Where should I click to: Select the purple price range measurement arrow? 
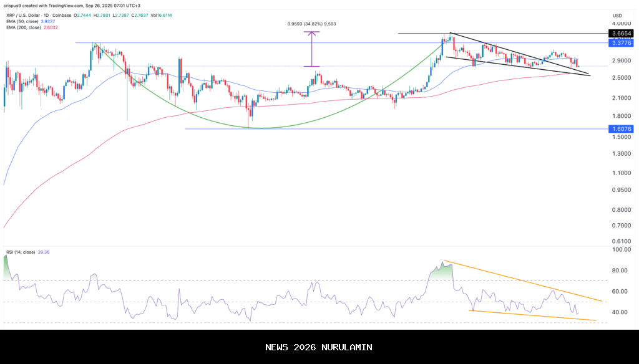(311, 49)
